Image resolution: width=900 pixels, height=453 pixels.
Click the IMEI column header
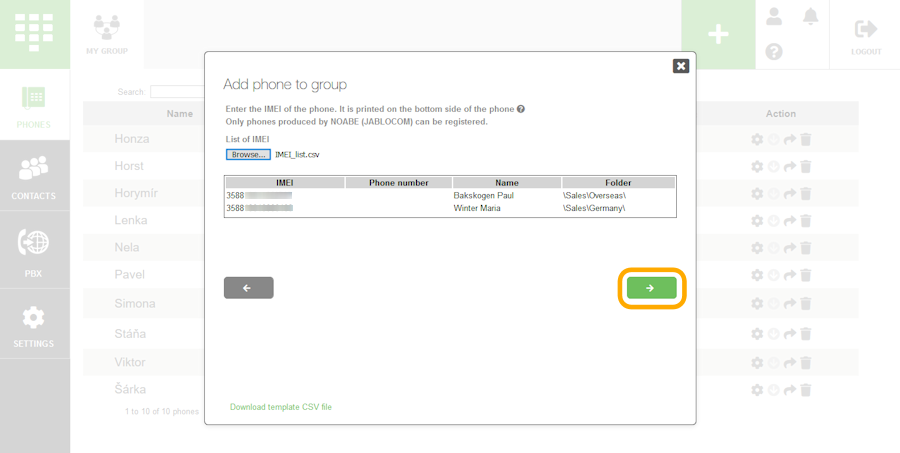(284, 183)
